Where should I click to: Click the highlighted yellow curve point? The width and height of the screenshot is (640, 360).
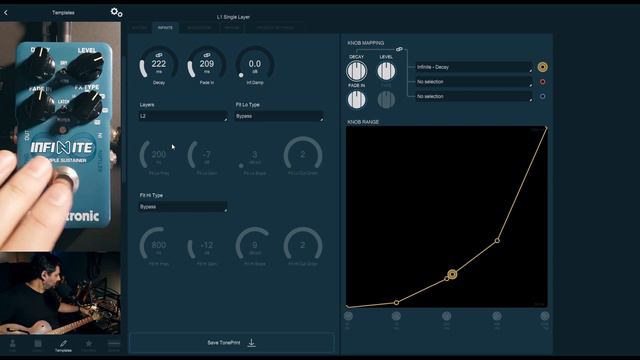click(452, 274)
